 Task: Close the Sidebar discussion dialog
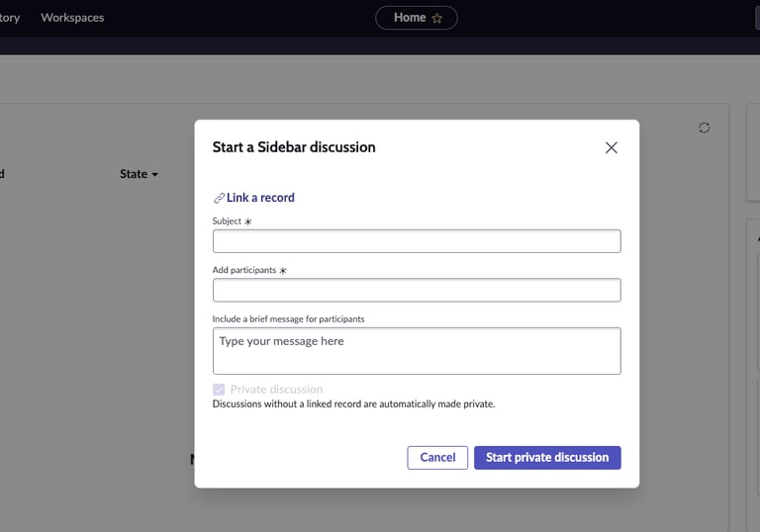tap(611, 147)
